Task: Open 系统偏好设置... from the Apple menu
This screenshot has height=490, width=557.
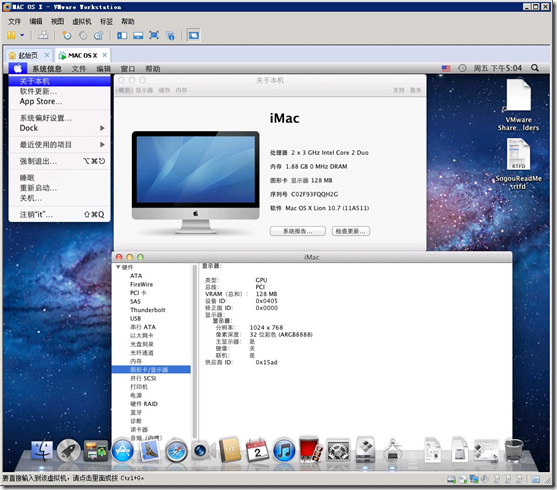Action: pos(60,118)
